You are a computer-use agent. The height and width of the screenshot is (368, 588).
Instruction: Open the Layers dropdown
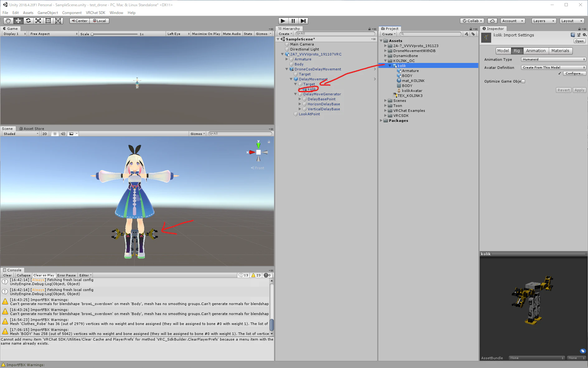(543, 21)
